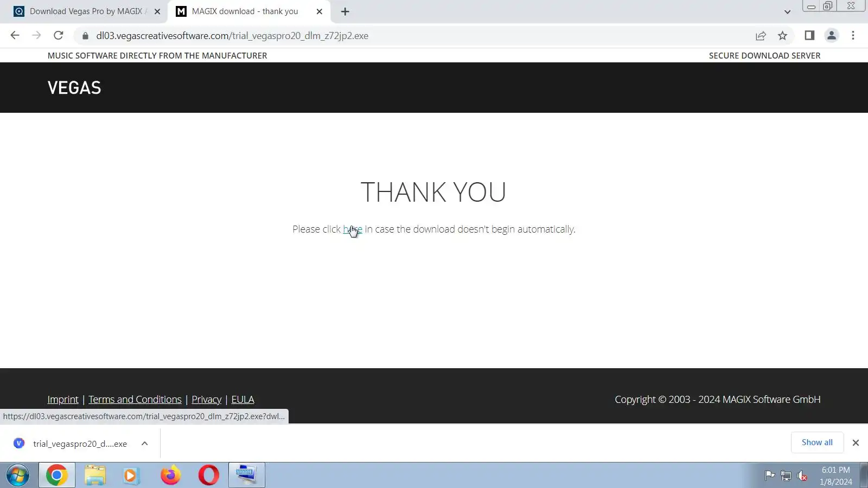The width and height of the screenshot is (868, 488).
Task: Open the Windows Start menu
Action: pyautogui.click(x=18, y=476)
